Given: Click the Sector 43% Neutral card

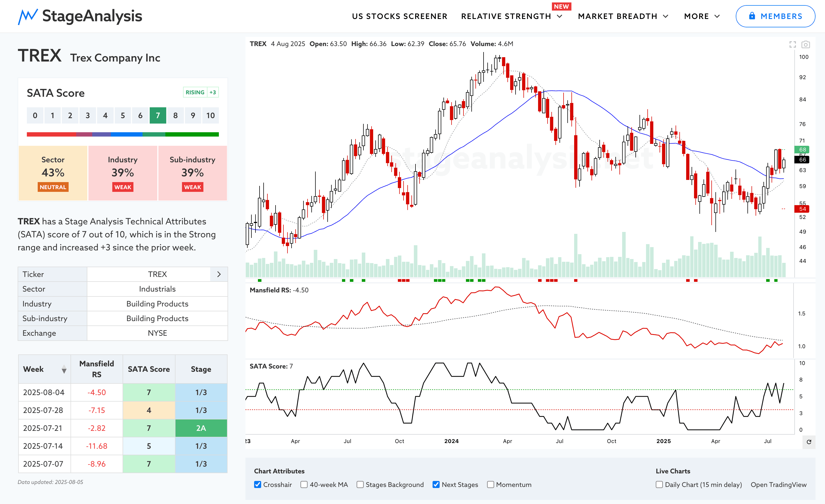Looking at the screenshot, I should 53,173.
